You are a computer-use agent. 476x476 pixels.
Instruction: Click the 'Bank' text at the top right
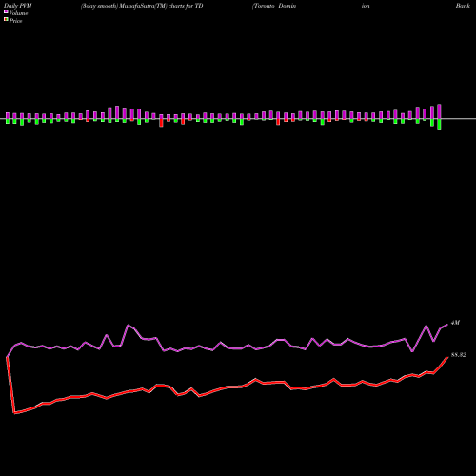coord(463,6)
